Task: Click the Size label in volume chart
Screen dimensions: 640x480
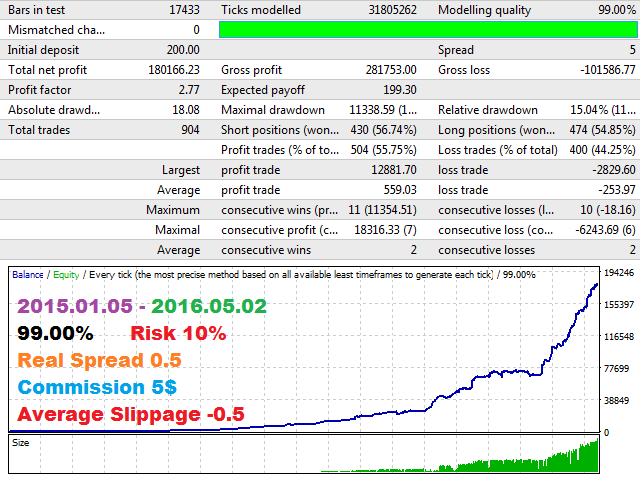Action: pos(20,443)
